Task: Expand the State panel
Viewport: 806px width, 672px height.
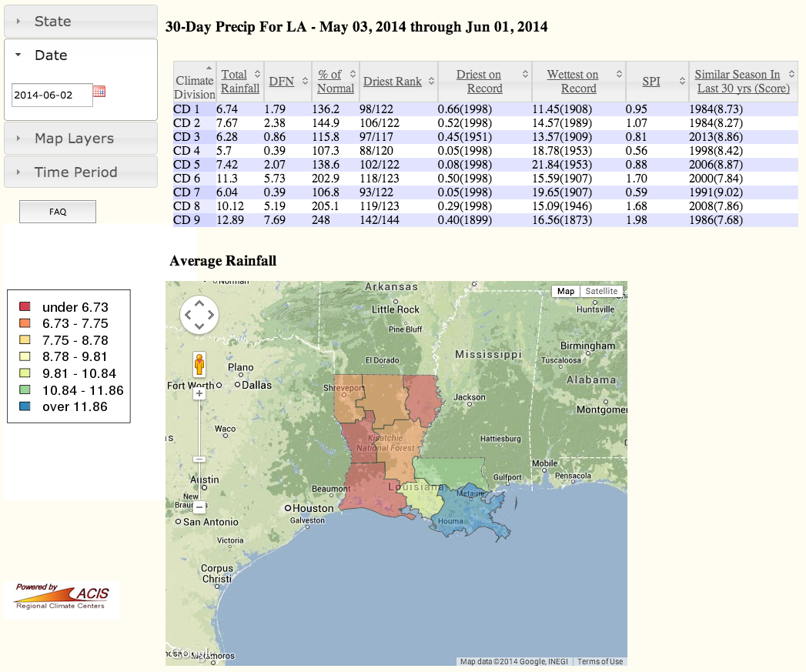Action: pyautogui.click(x=81, y=22)
